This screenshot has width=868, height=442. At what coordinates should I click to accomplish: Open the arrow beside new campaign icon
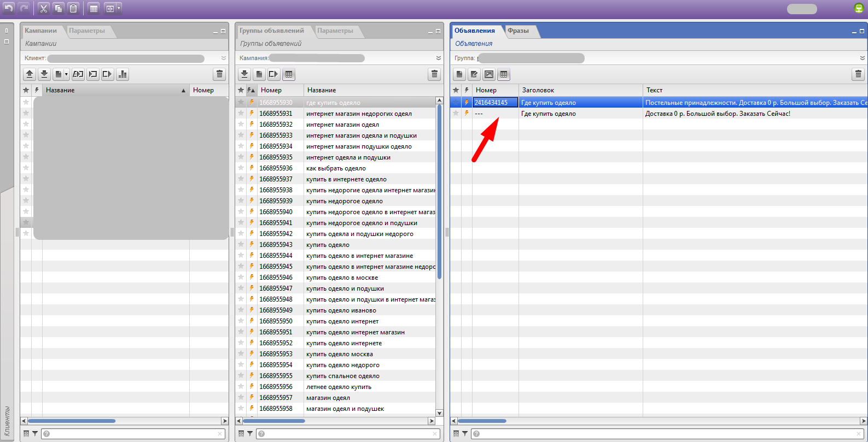[67, 74]
